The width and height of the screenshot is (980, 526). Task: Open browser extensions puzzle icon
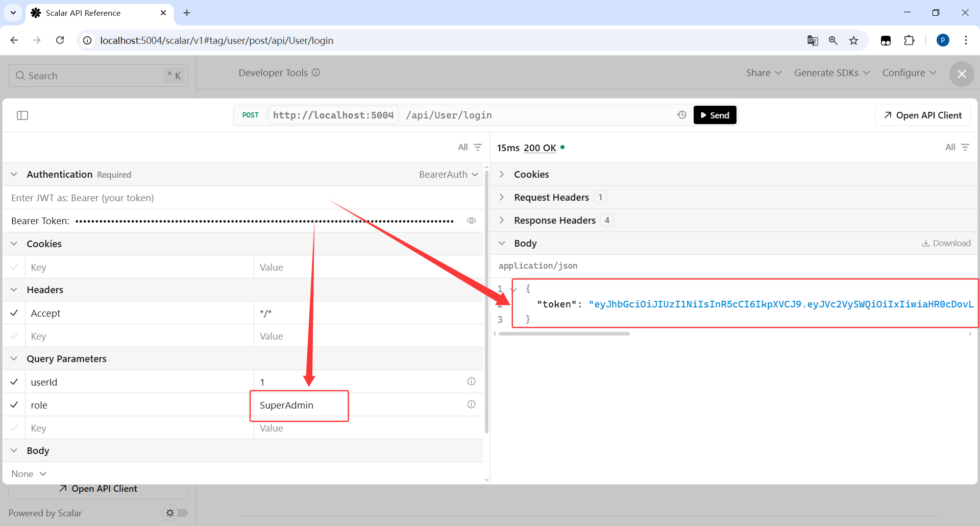pyautogui.click(x=909, y=40)
